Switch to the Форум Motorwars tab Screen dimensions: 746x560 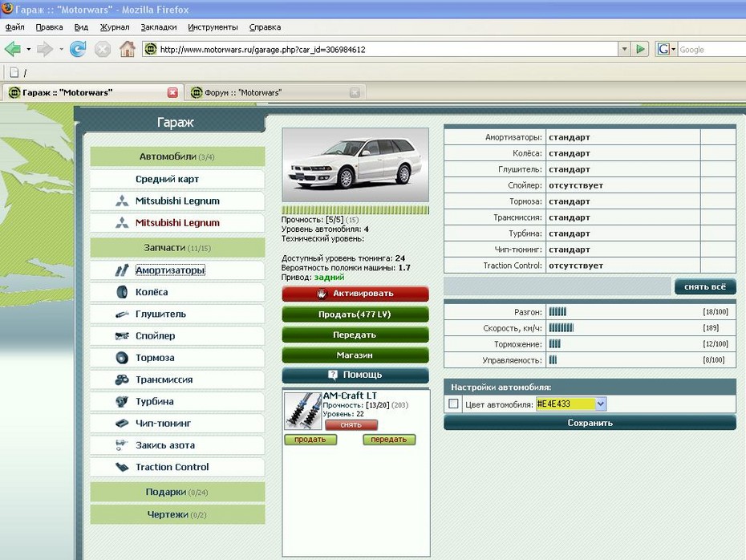click(276, 93)
